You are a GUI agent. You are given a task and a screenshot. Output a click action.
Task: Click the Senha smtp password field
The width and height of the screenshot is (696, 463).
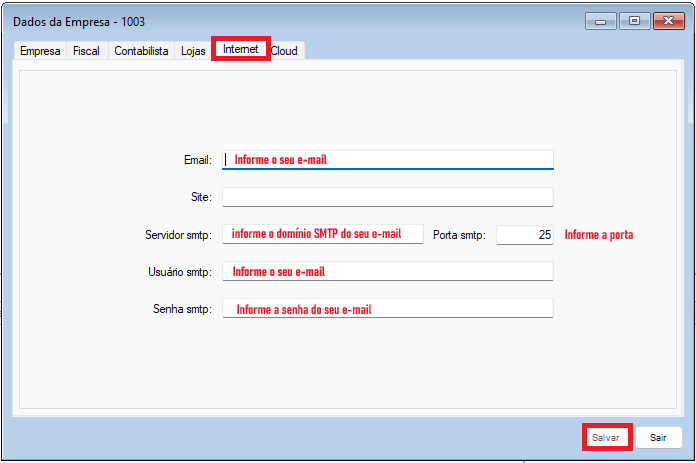pos(387,309)
